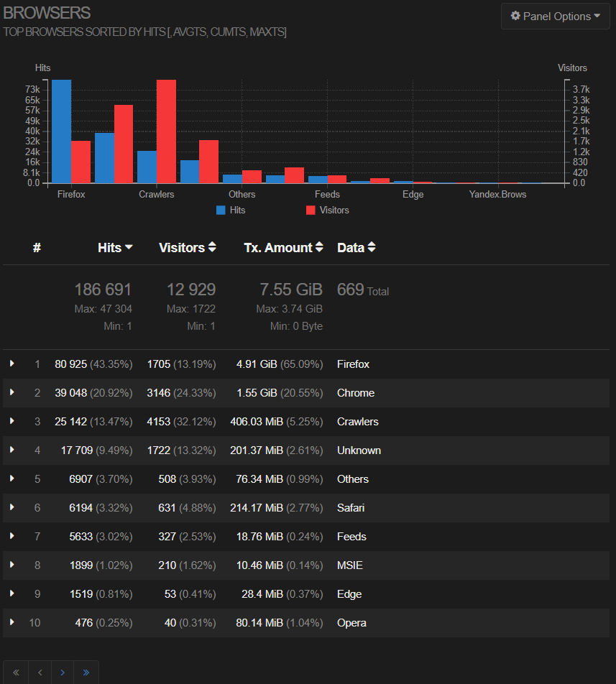Open the Panel Options dropdown

556,16
